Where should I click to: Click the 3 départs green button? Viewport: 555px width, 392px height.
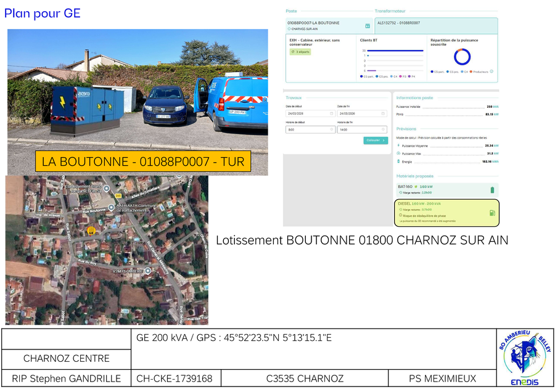(x=300, y=52)
